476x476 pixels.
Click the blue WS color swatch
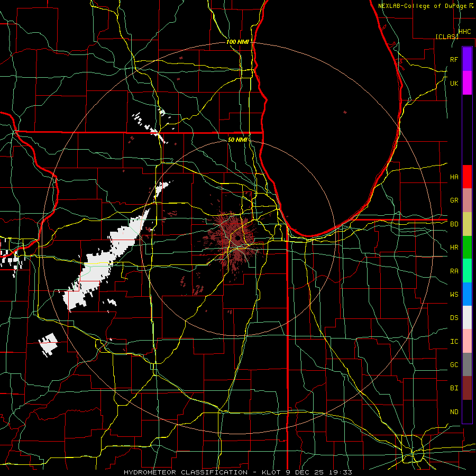coord(467,294)
